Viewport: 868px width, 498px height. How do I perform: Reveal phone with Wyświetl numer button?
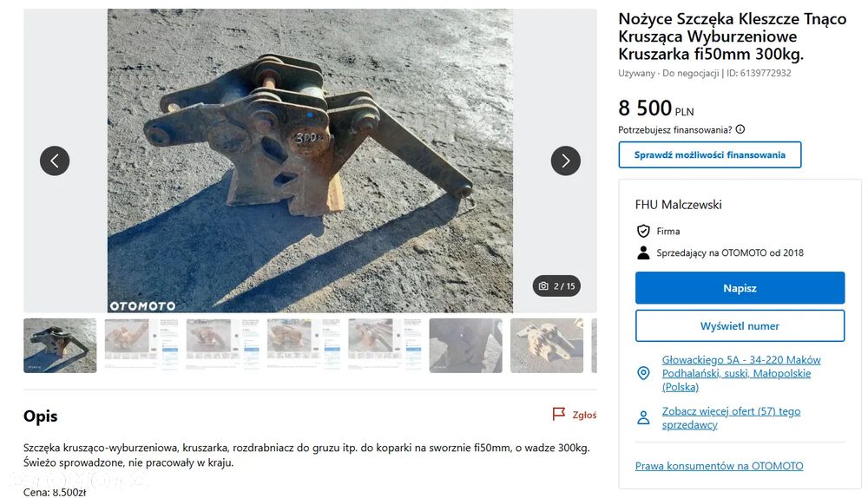point(740,326)
